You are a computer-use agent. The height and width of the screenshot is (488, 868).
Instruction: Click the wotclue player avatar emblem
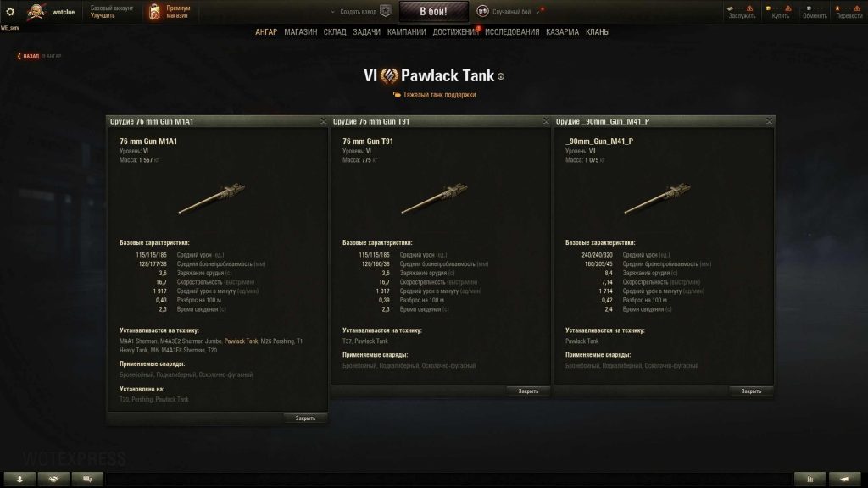click(36, 11)
